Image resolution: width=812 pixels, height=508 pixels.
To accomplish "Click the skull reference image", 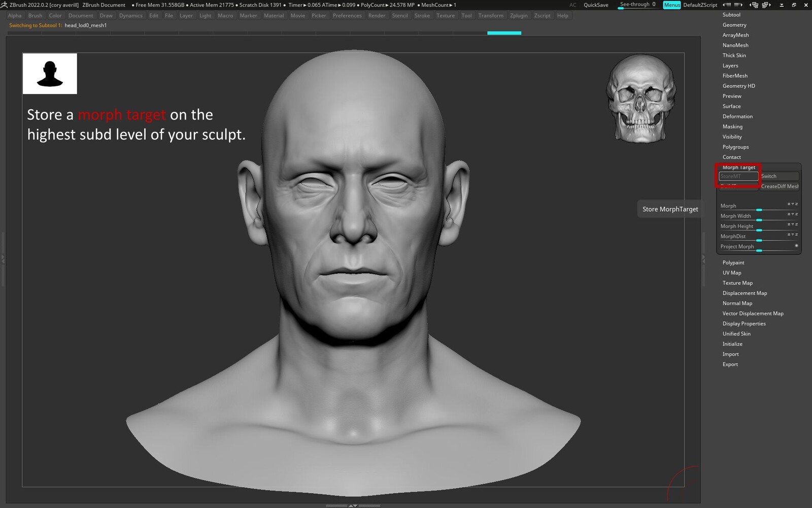I will pyautogui.click(x=640, y=99).
